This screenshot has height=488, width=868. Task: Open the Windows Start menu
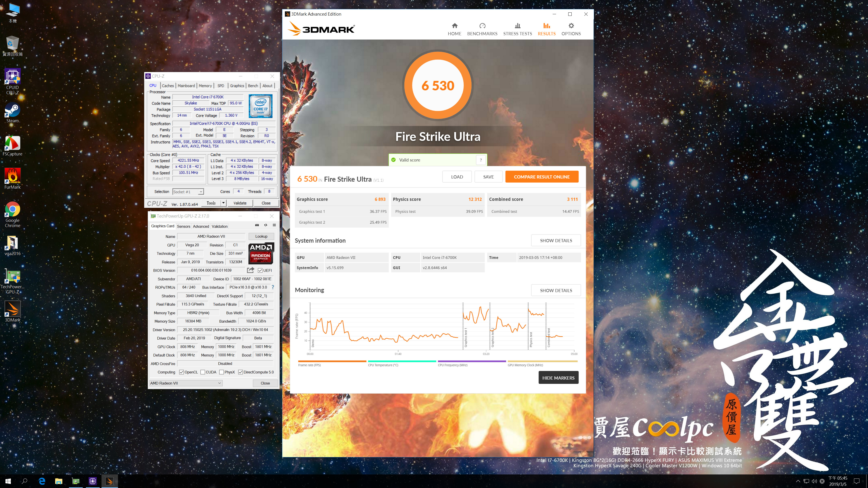[x=8, y=481]
